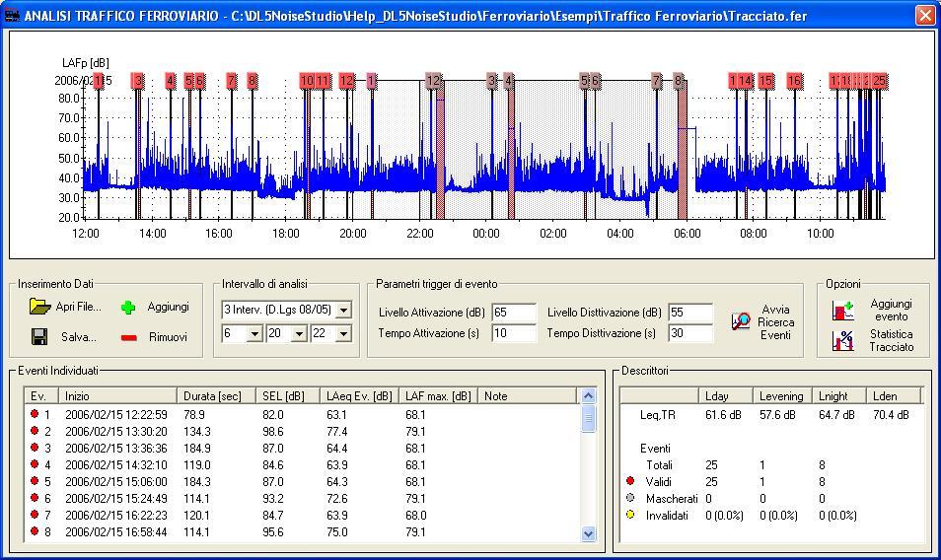Click red dot of event 8 row

point(35,531)
